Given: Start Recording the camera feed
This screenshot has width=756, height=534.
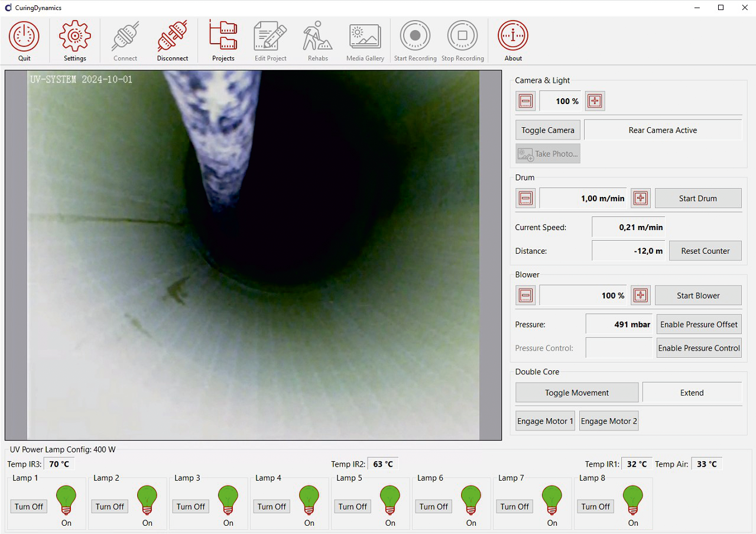Looking at the screenshot, I should point(415,35).
